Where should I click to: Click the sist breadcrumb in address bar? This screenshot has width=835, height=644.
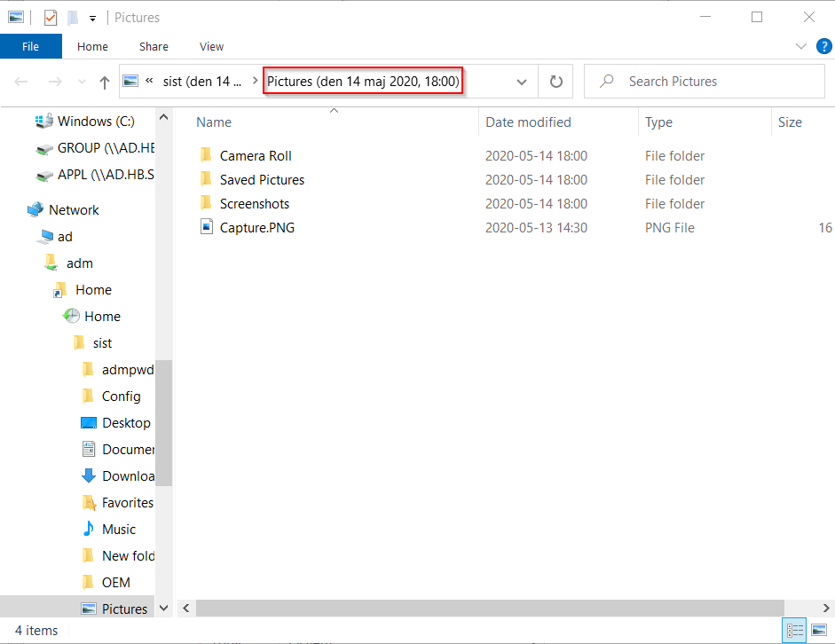tap(202, 82)
